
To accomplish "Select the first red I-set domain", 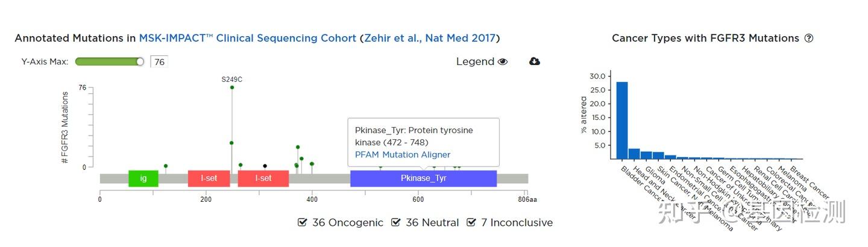I will coord(209,178).
